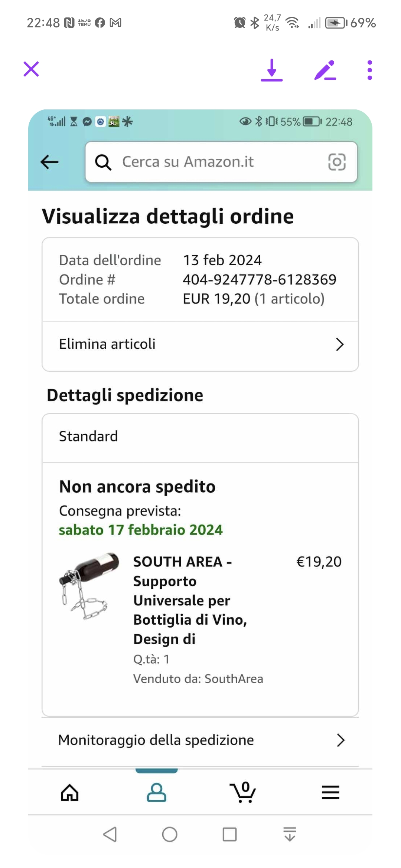Switch to the account profile tab
Image resolution: width=401 pixels, height=868 pixels.
click(x=156, y=792)
